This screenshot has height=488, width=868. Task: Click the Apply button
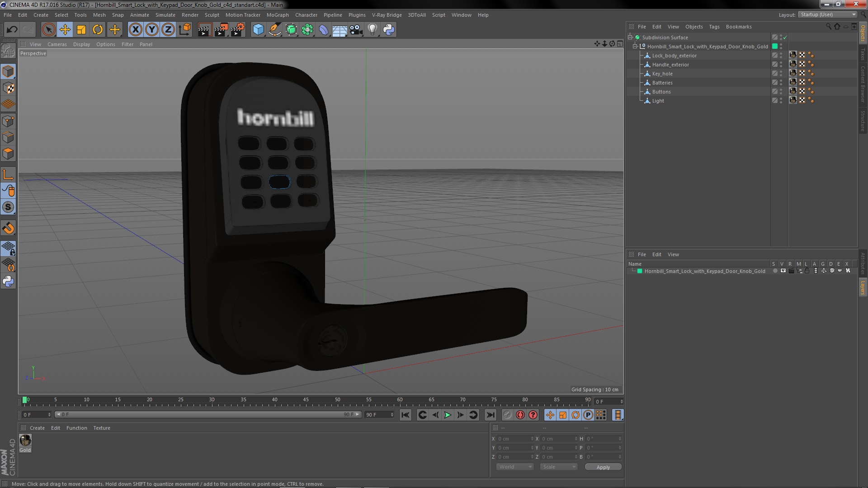point(603,467)
